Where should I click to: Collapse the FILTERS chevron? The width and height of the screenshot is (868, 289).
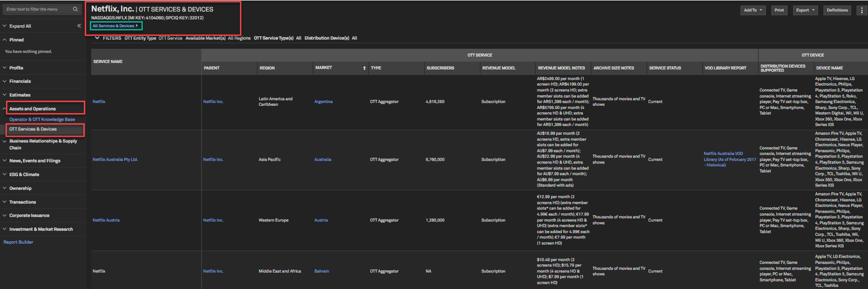(97, 38)
